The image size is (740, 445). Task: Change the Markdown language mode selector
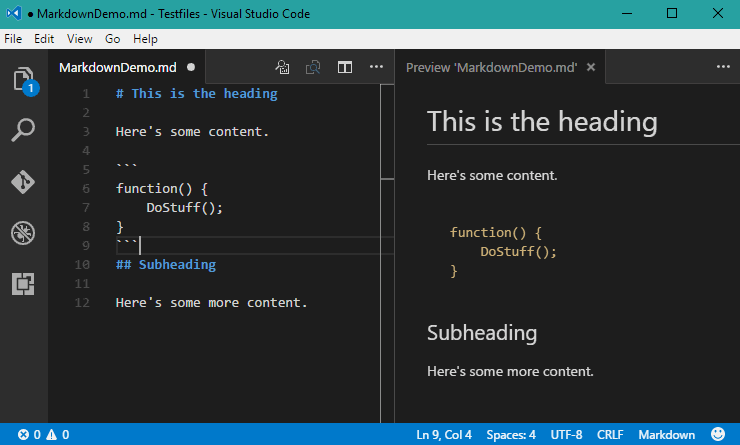[667, 435]
